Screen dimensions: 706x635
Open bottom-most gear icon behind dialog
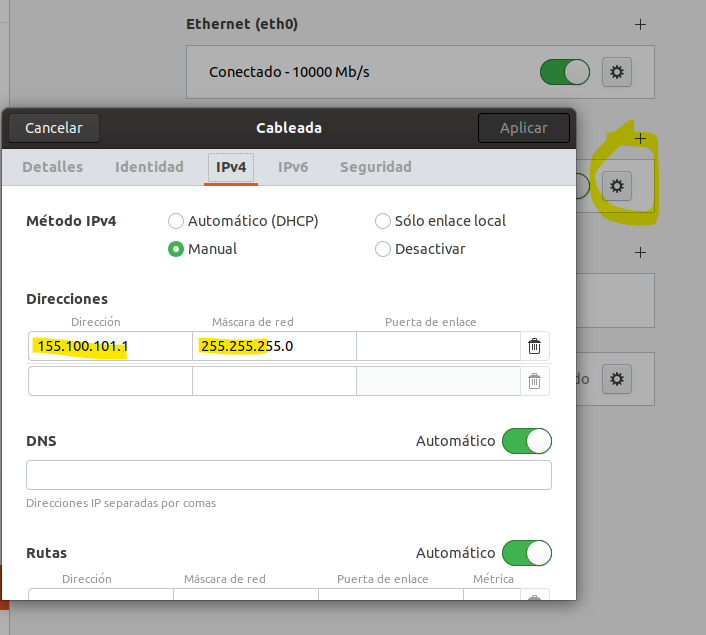[617, 379]
